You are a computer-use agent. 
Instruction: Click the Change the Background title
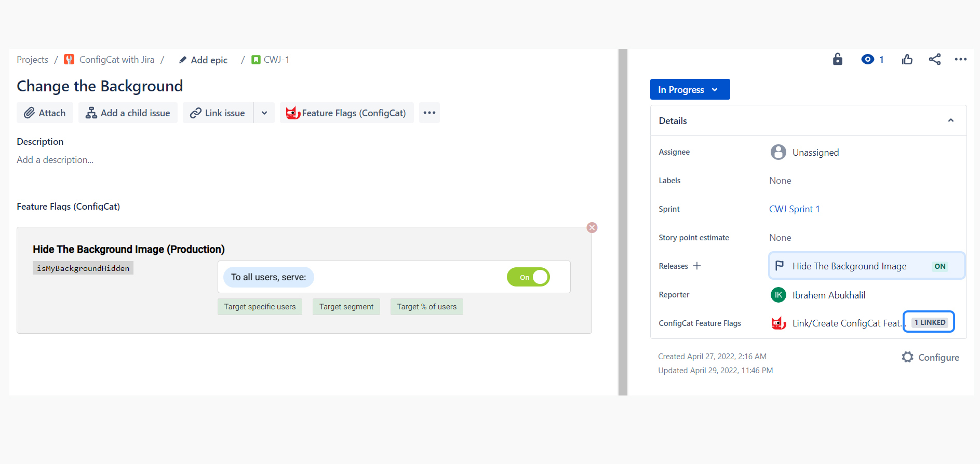pos(100,86)
